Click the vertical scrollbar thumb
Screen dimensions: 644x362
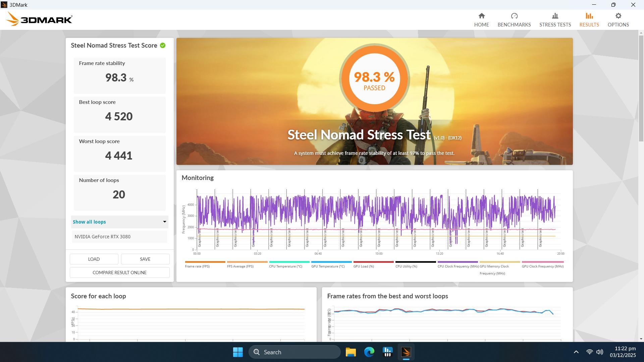pyautogui.click(x=641, y=89)
